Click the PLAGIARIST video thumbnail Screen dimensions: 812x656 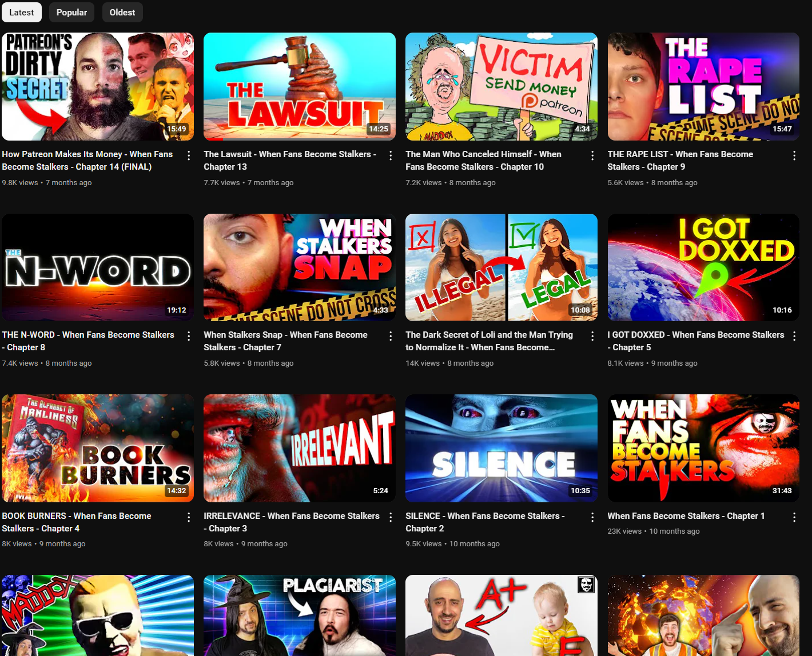pyautogui.click(x=299, y=615)
